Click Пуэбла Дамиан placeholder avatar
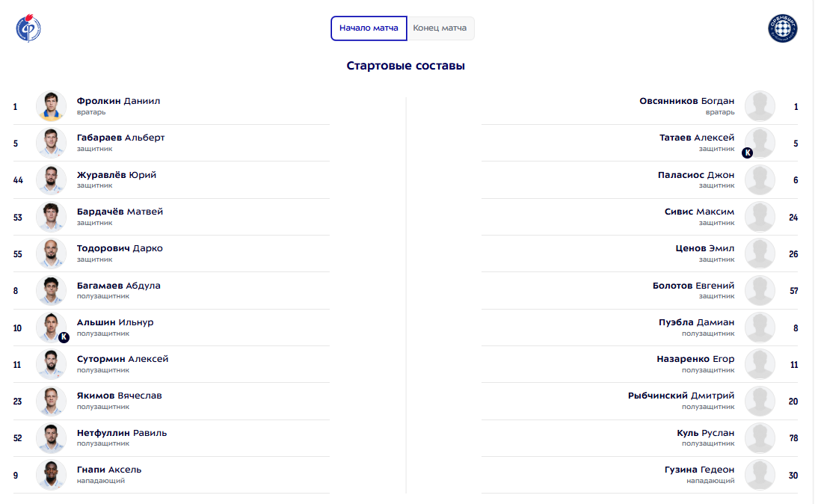This screenshot has height=504, width=815. [x=760, y=328]
